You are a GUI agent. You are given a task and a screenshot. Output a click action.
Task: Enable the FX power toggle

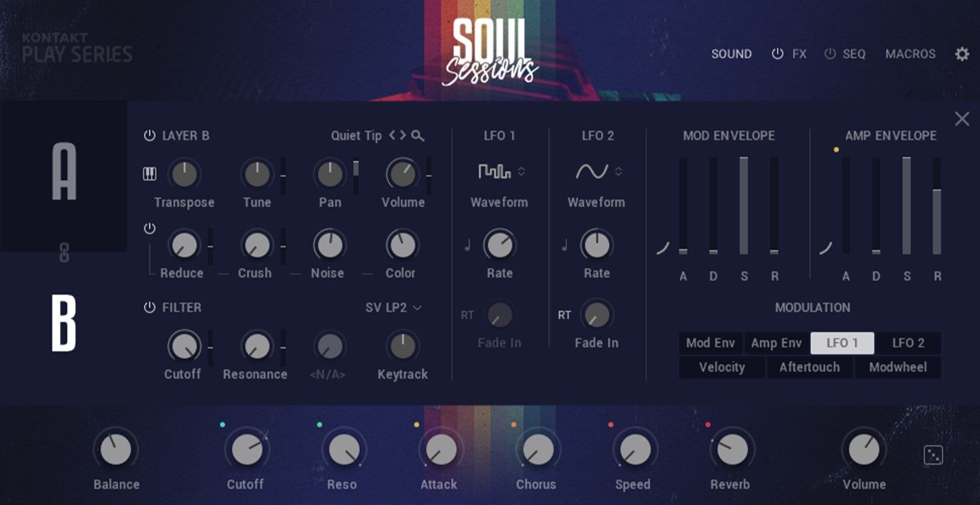777,54
